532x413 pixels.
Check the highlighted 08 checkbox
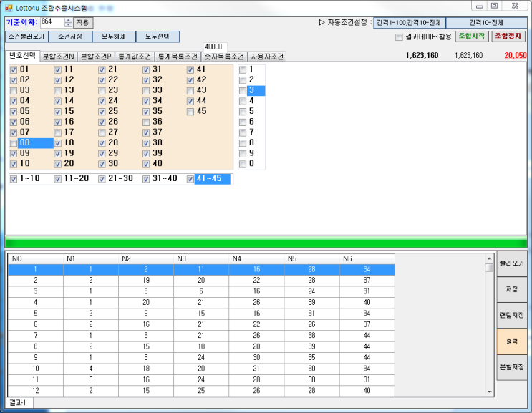click(14, 143)
